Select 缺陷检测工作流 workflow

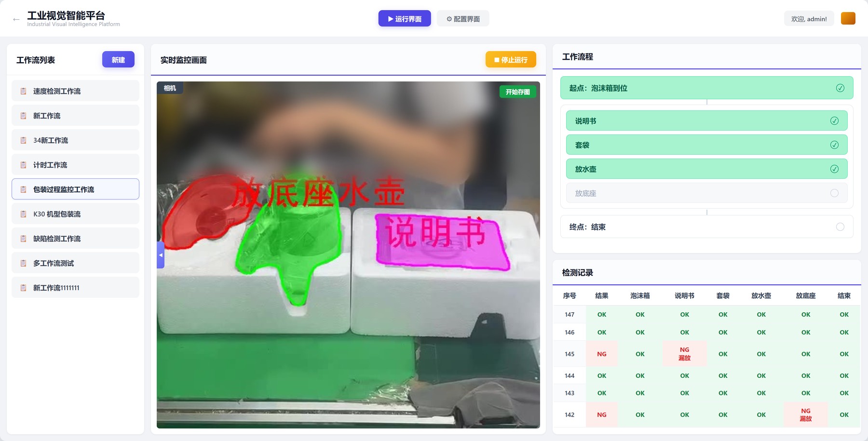(75, 239)
